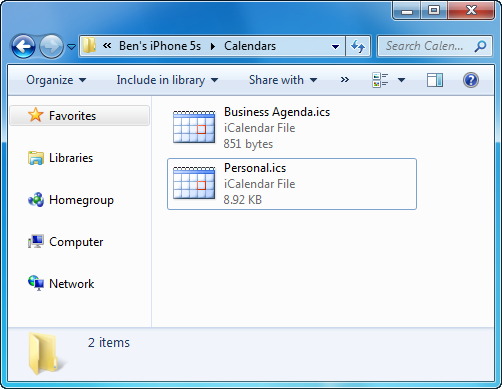Viewport: 502px width, 389px height.
Task: Expand the hidden path chevron in address bar
Action: 107,46
